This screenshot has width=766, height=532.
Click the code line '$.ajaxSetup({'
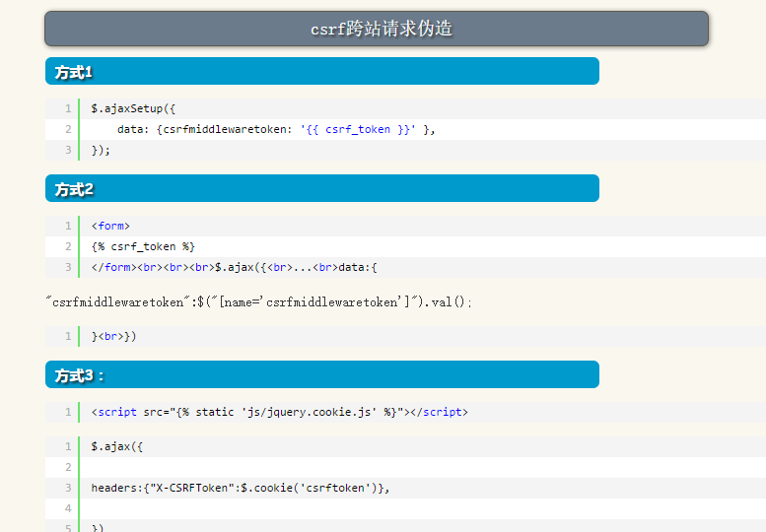click(x=133, y=108)
